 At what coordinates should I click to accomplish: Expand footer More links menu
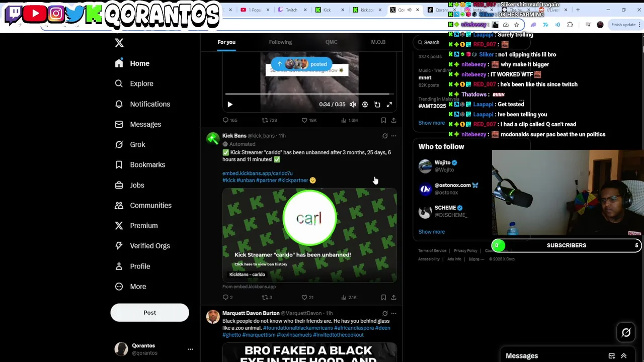point(476,259)
